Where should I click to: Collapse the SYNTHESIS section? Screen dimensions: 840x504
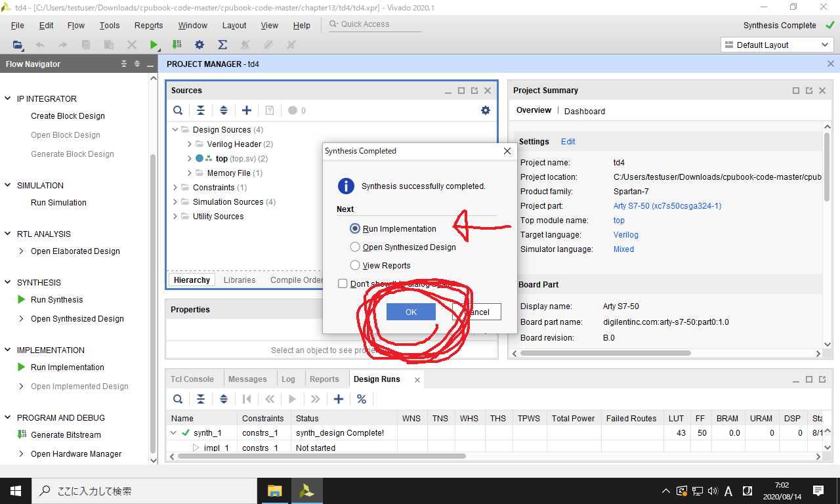coord(8,282)
